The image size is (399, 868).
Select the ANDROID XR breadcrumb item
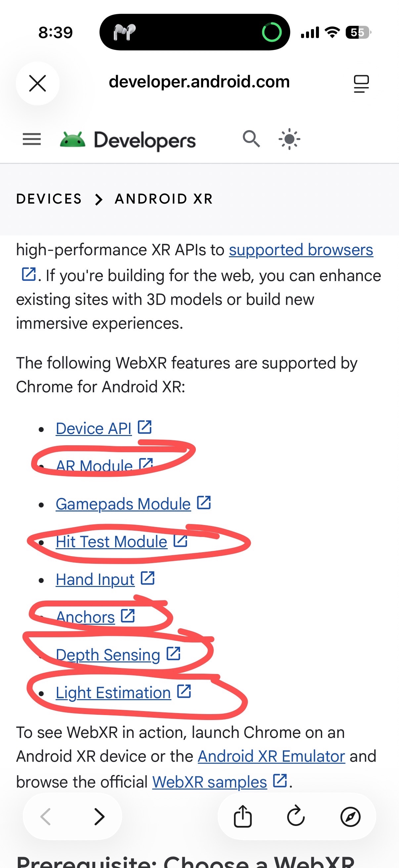[164, 199]
